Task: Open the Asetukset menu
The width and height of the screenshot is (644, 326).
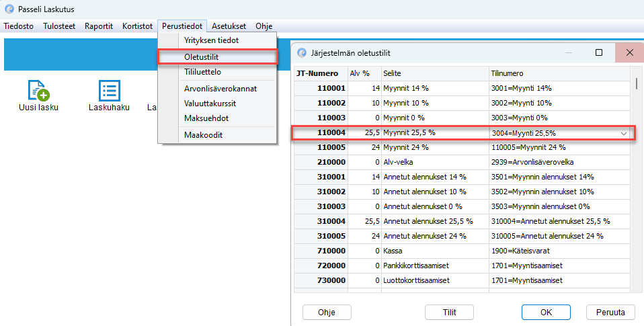Action: [229, 26]
